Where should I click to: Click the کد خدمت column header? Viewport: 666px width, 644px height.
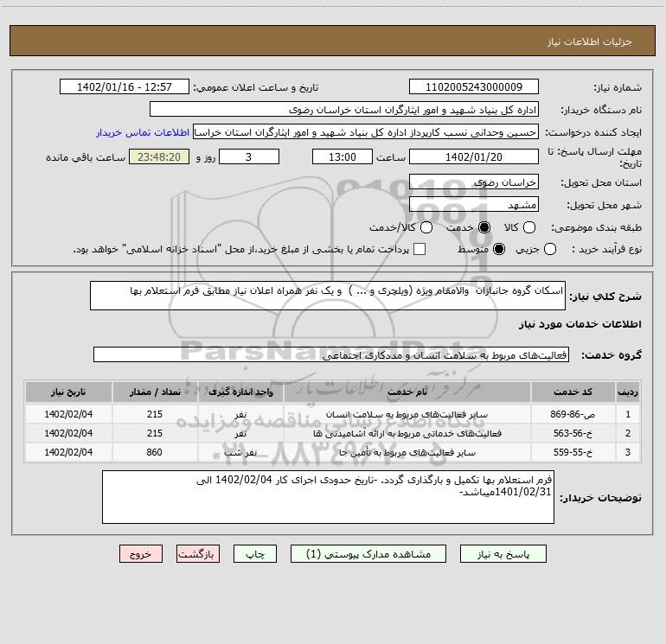tap(573, 392)
